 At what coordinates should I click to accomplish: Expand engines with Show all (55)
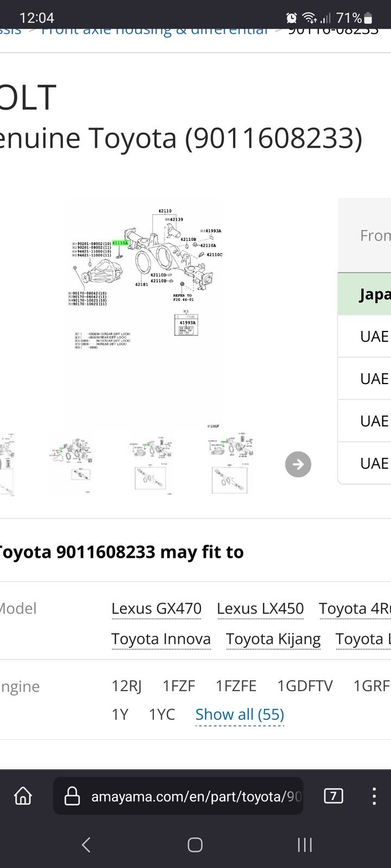[x=239, y=714]
